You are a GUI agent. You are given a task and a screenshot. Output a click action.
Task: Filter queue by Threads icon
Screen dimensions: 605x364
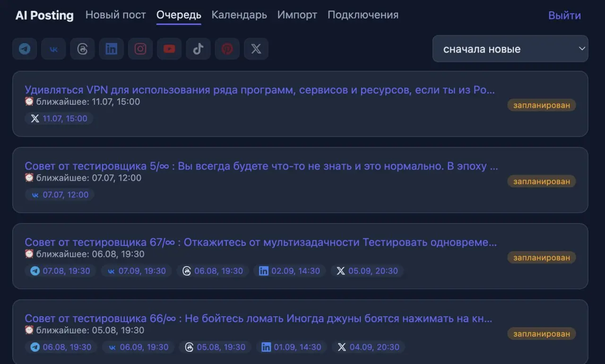pos(83,49)
